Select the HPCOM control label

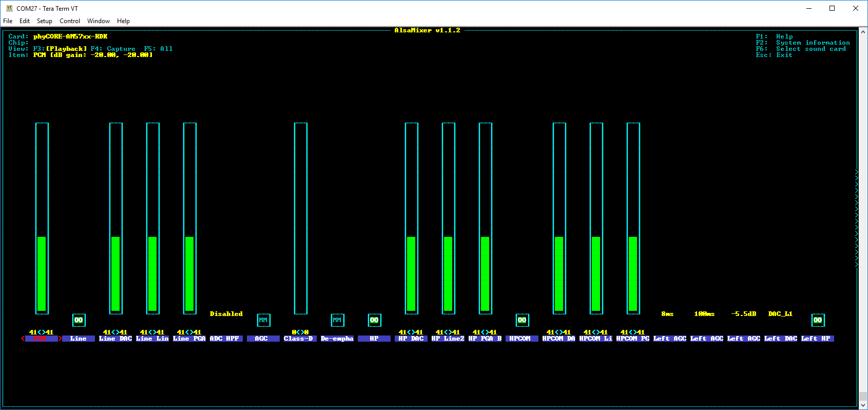click(522, 339)
